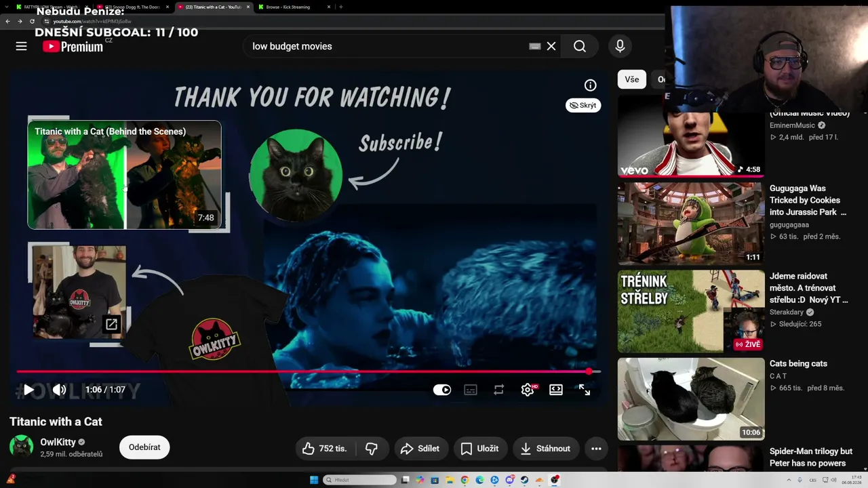Screen dimensions: 868x488
Task: Open 'Gugugaga Was Tricked by Cookies' thumbnail
Action: point(691,223)
